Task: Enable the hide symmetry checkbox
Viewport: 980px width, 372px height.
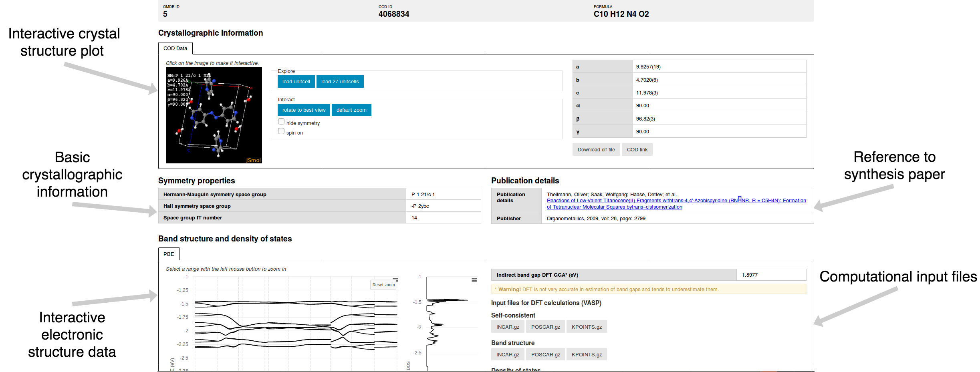Action: (281, 122)
